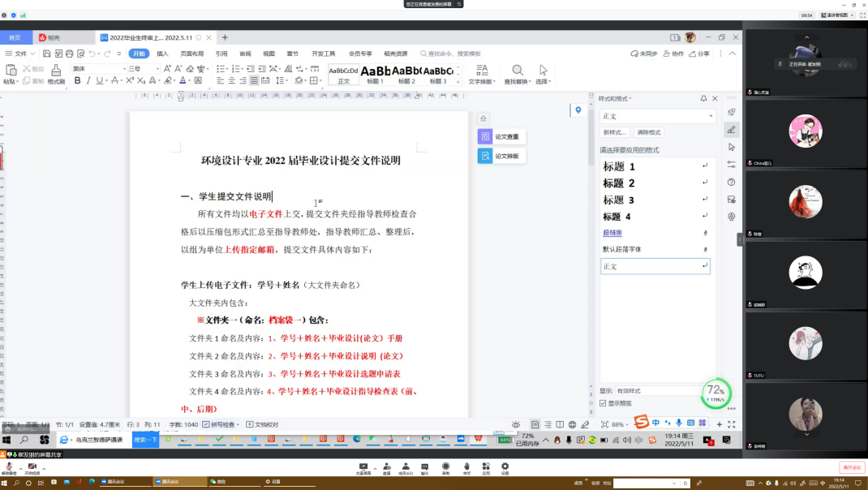Screen dimensions: 868x490
Task: Switch to web layout globe view icon
Action: pyautogui.click(x=573, y=424)
